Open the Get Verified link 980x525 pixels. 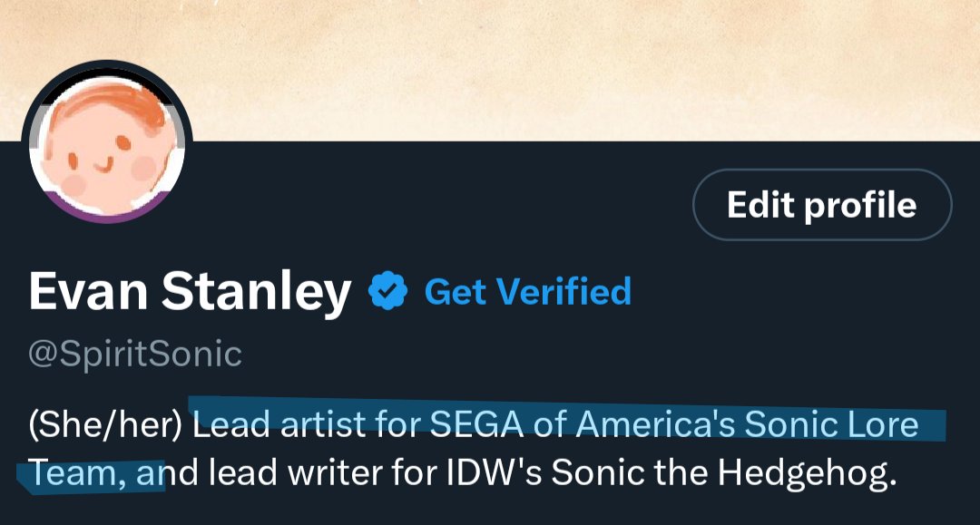(x=527, y=292)
